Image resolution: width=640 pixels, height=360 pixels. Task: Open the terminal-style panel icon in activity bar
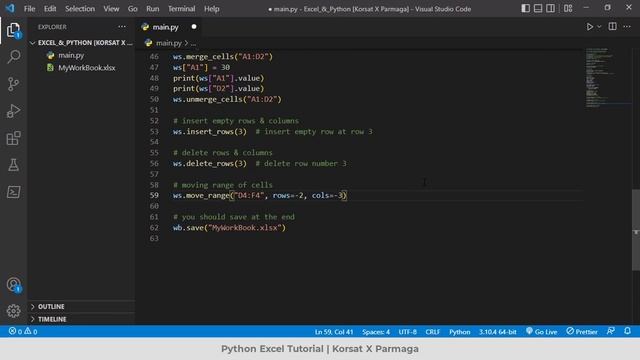point(13,192)
